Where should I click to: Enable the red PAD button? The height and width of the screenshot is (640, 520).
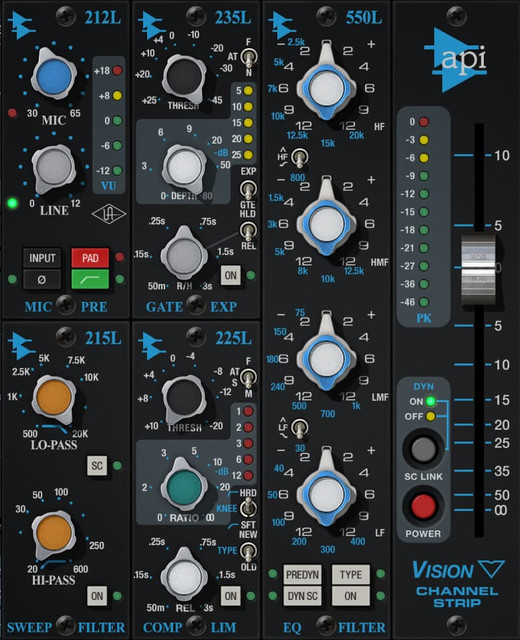pyautogui.click(x=90, y=258)
